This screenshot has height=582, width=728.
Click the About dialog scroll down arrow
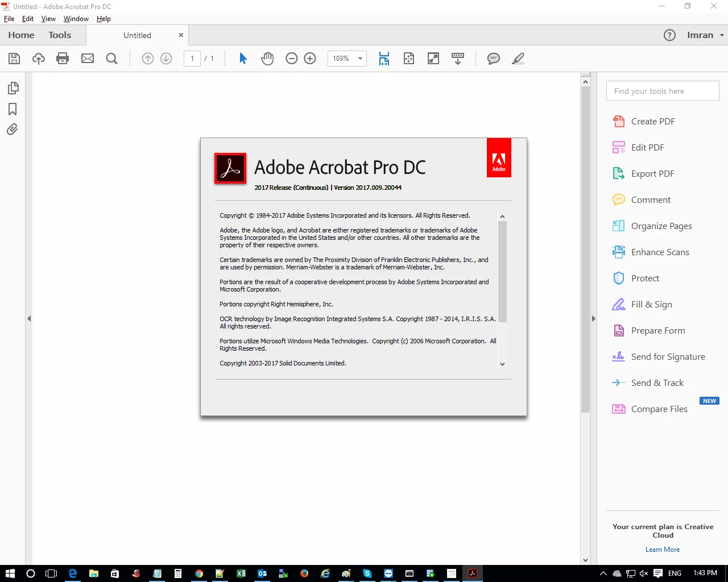click(502, 364)
